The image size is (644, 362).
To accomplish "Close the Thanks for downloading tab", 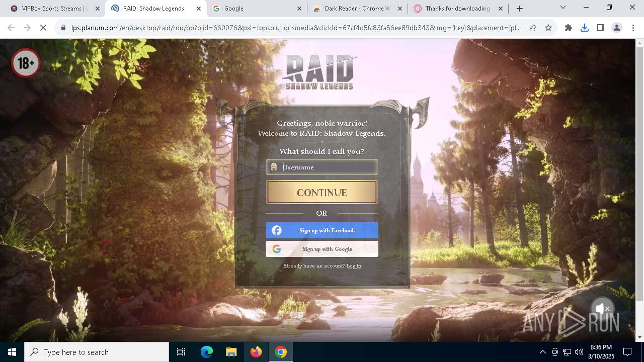I will 501,9.
